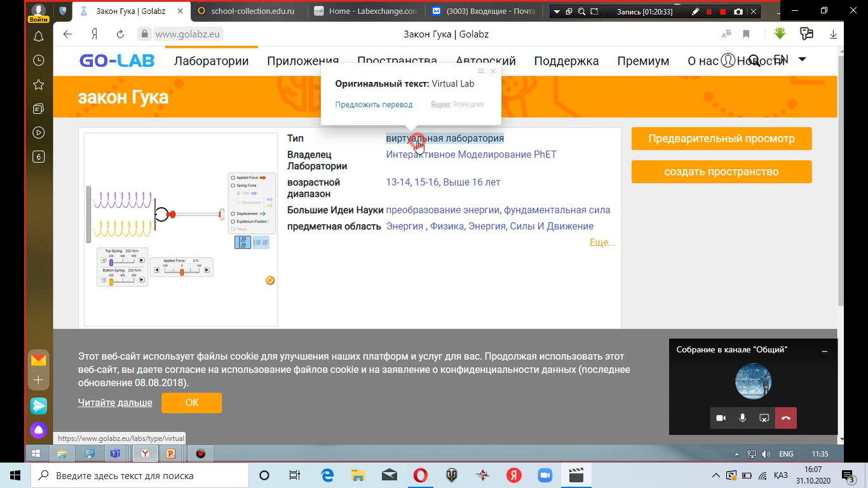Click the GO-LAB logo
The image size is (868, 488).
118,61
